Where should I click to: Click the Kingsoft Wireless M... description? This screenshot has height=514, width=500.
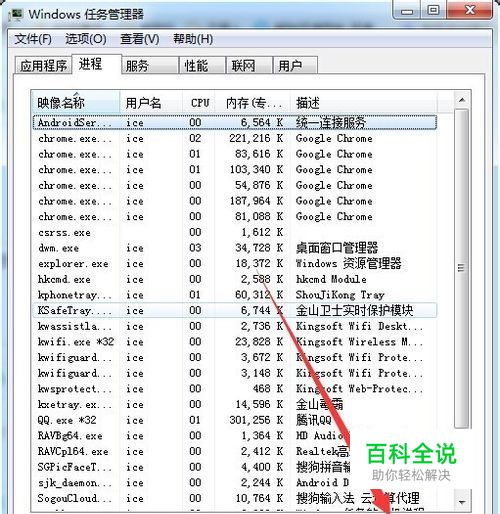click(359, 342)
